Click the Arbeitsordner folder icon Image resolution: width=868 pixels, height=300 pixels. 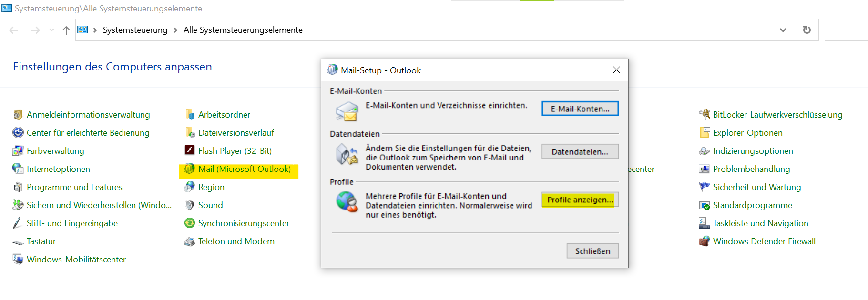[x=190, y=115]
